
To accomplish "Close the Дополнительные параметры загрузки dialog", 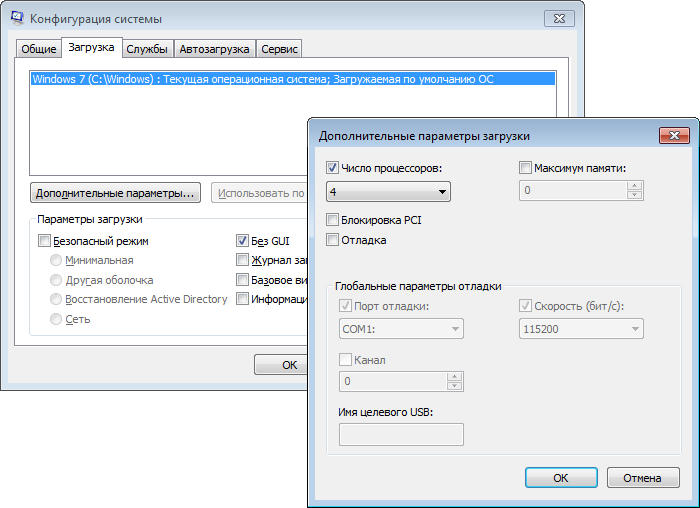I will coord(674,136).
